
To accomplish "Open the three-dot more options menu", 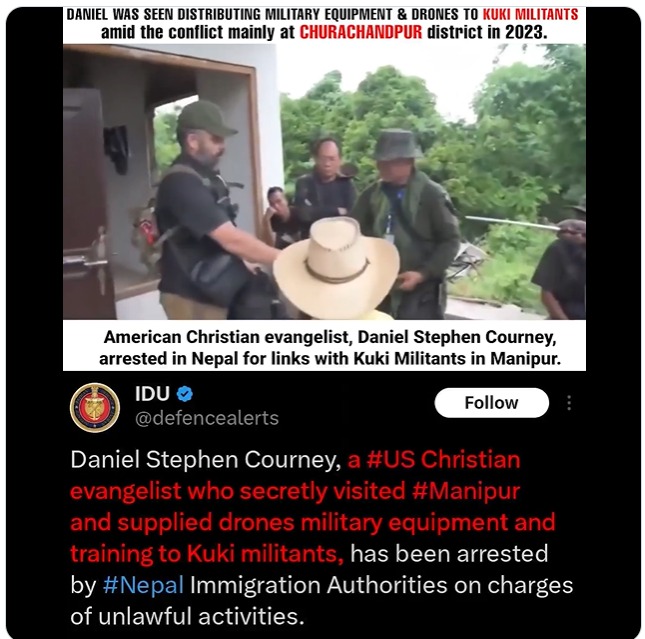I will pyautogui.click(x=569, y=403).
